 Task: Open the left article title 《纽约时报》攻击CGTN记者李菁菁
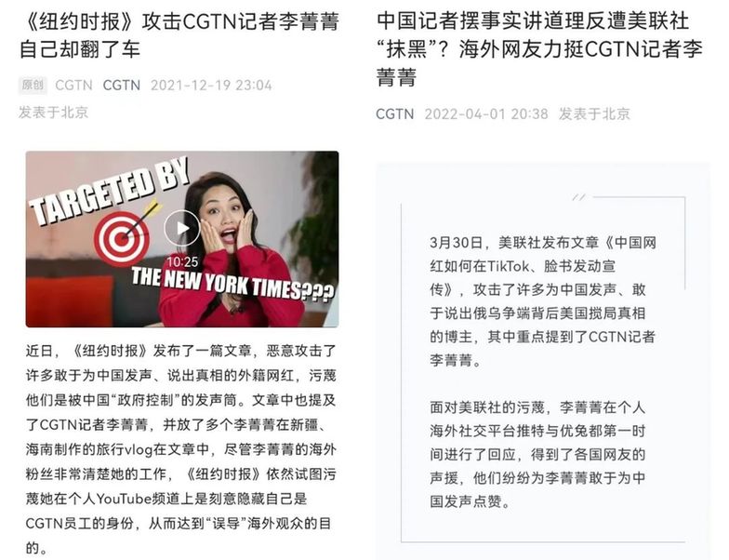[x=179, y=35]
